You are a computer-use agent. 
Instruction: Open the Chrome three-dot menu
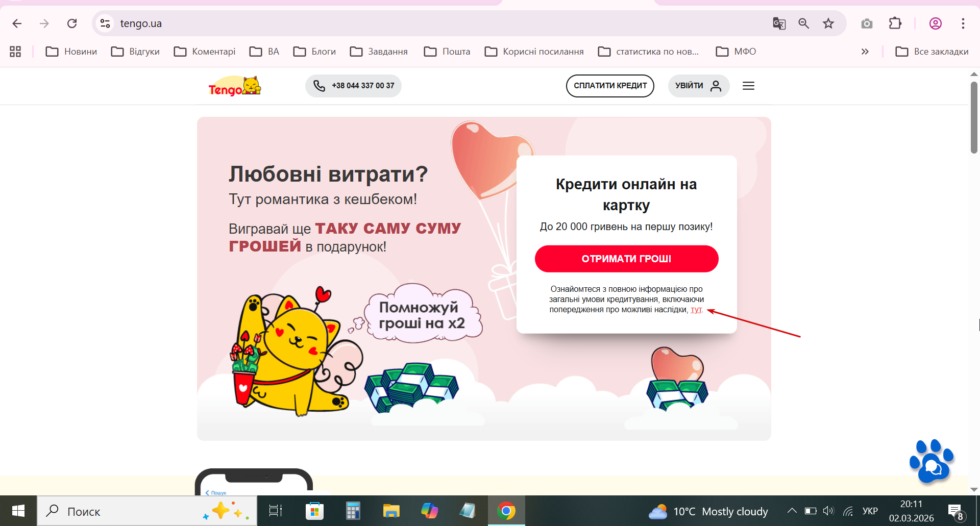tap(963, 23)
